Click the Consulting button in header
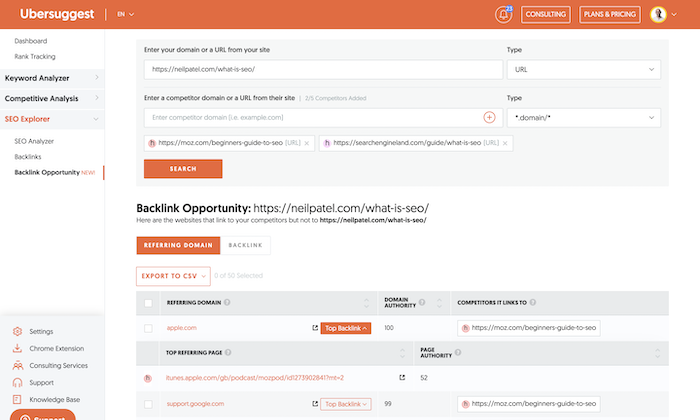 point(546,14)
